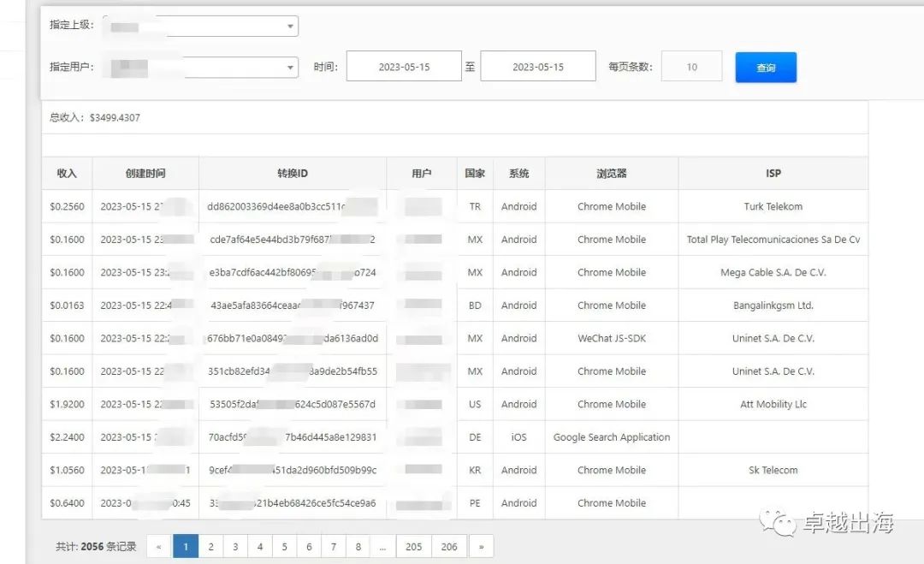Jump to page 5 in pagination
The height and width of the screenshot is (564, 924).
click(285, 547)
